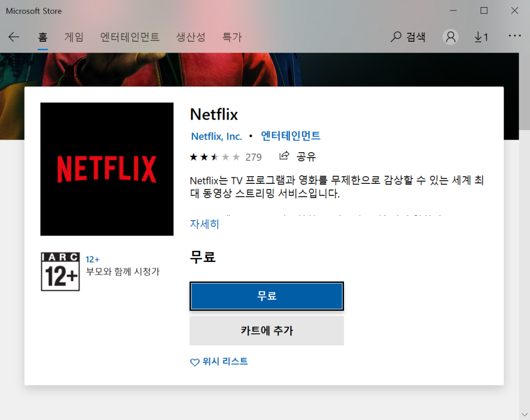Share the Netflix app via 공유
The height and width of the screenshot is (420, 530).
coord(297,156)
